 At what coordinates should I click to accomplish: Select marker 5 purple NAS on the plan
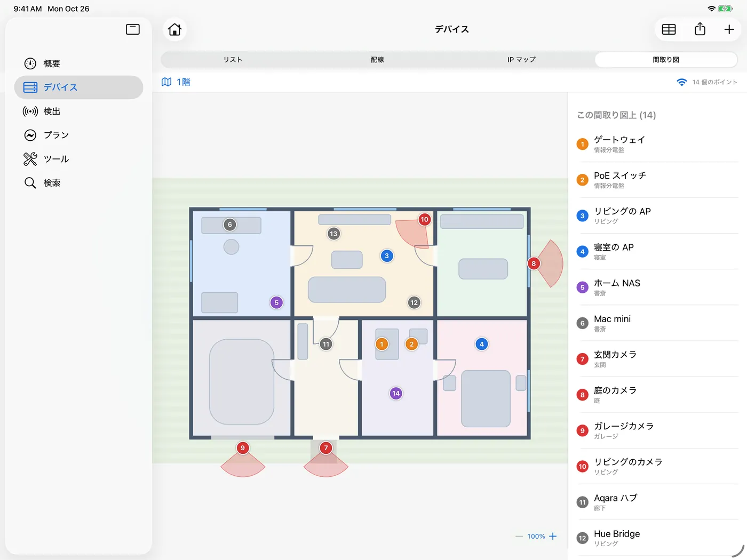[276, 302]
